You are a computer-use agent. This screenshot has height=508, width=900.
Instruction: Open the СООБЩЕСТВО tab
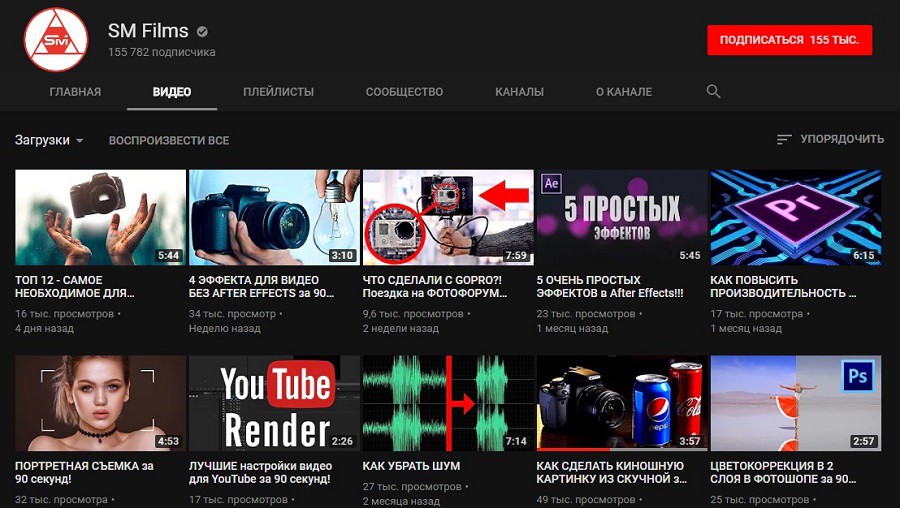click(405, 92)
